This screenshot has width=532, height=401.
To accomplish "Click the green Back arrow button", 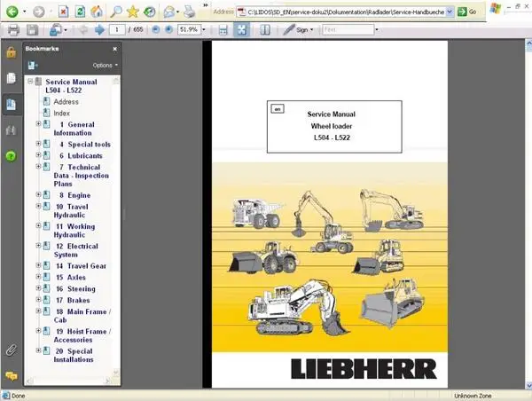I will click(x=12, y=12).
